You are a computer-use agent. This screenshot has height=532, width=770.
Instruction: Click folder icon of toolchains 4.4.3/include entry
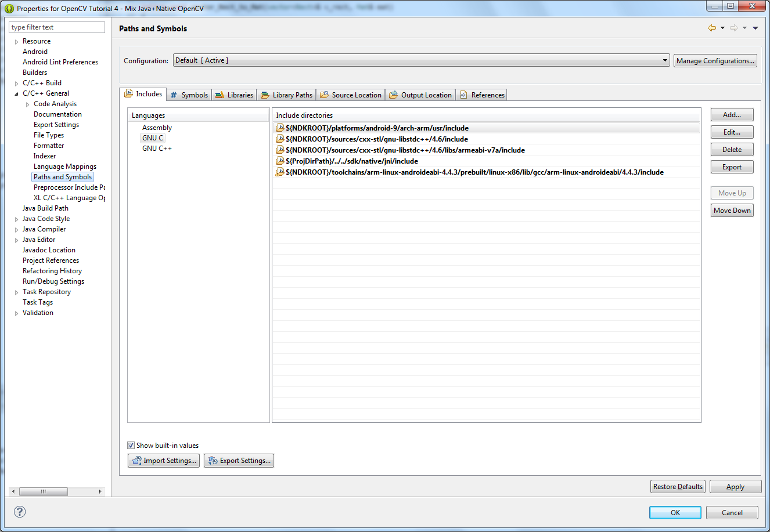coord(280,172)
